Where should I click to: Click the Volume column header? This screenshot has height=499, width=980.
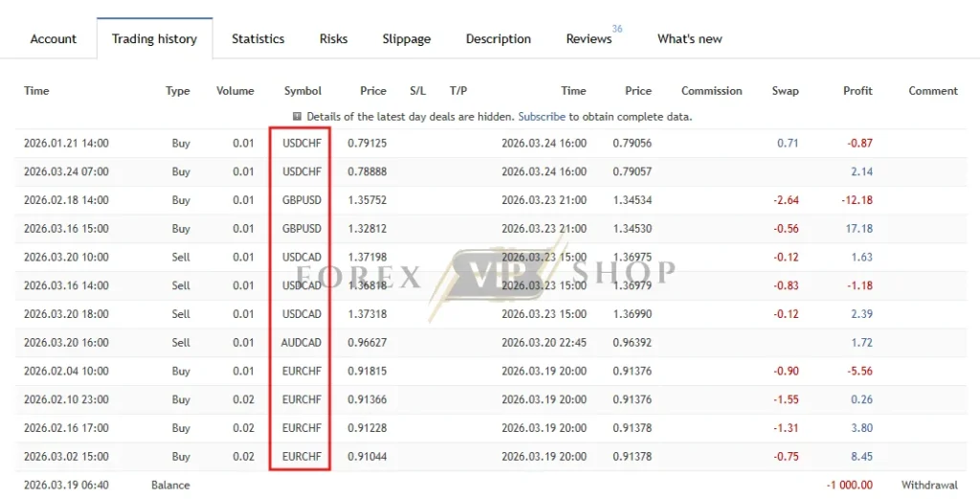[235, 91]
